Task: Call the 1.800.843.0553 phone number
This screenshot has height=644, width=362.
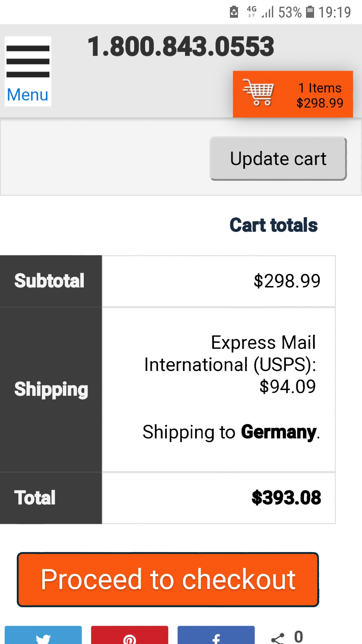Action: (181, 46)
